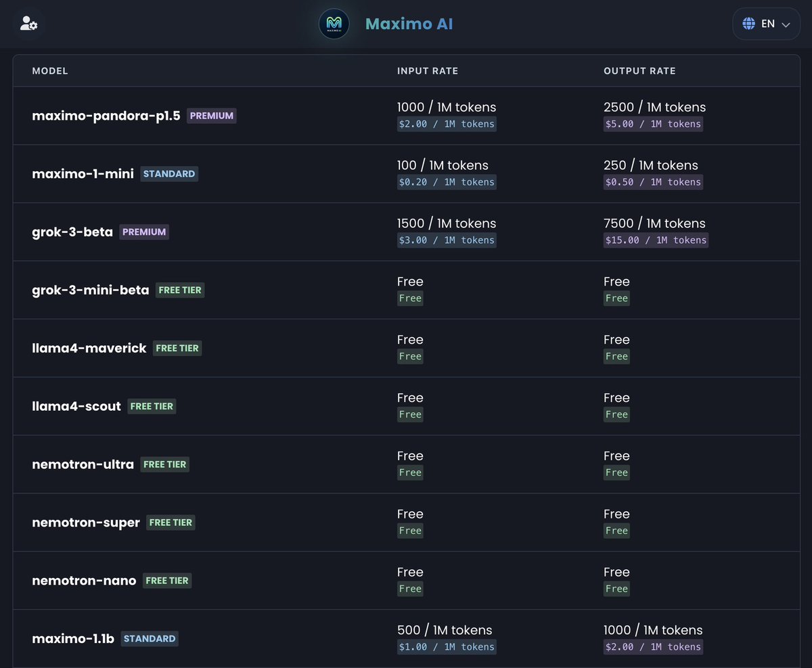Image resolution: width=812 pixels, height=668 pixels.
Task: Click the 1000 / 1M tokens input rate for maximo-pandora-p1.5
Action: pyautogui.click(x=447, y=107)
